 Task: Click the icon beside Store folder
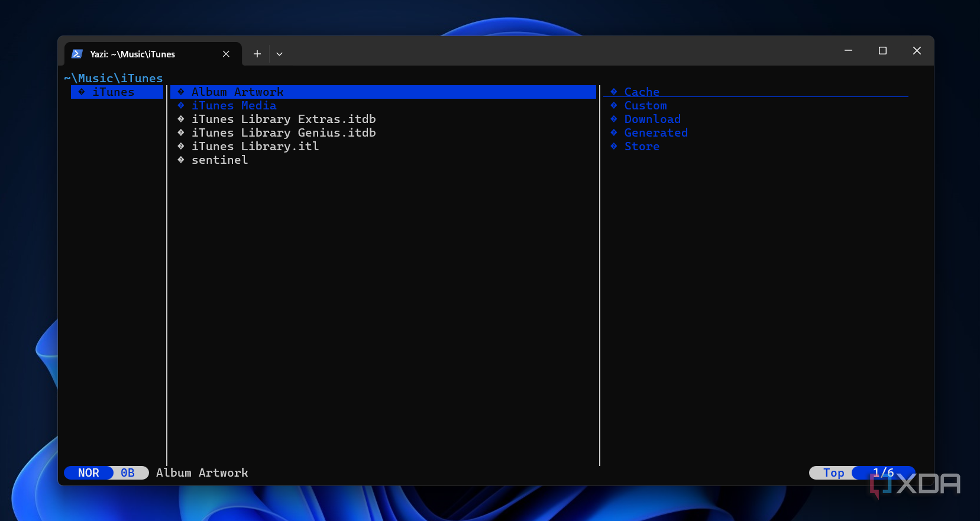coord(614,146)
